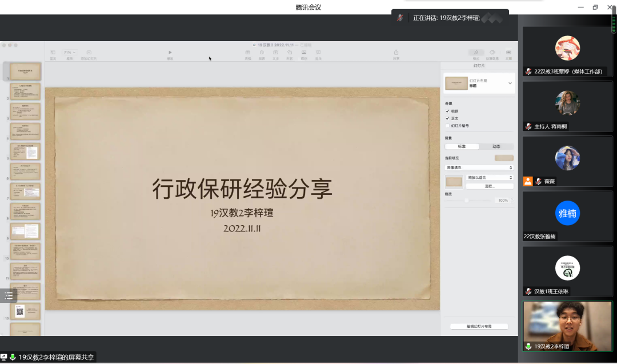
Task: Click the 选取... image button
Action: (x=490, y=186)
